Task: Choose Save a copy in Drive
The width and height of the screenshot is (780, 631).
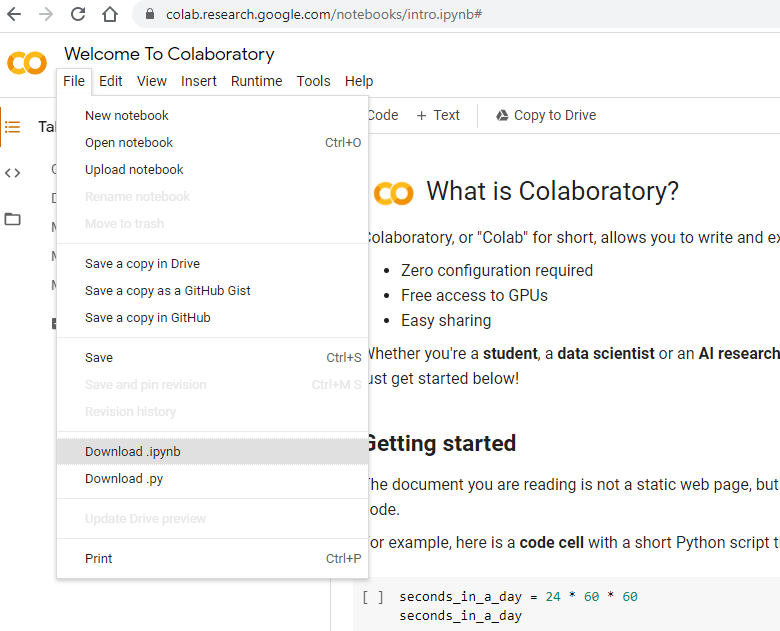Action: [212, 263]
